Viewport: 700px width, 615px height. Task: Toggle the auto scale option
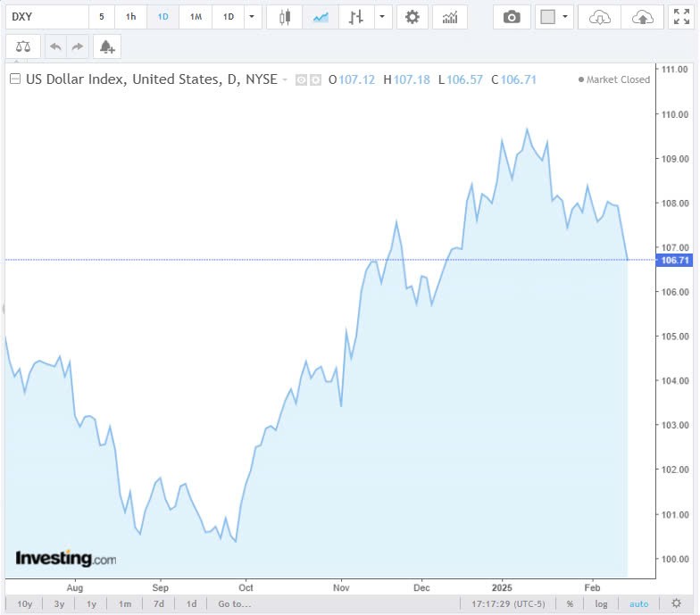[x=638, y=604]
